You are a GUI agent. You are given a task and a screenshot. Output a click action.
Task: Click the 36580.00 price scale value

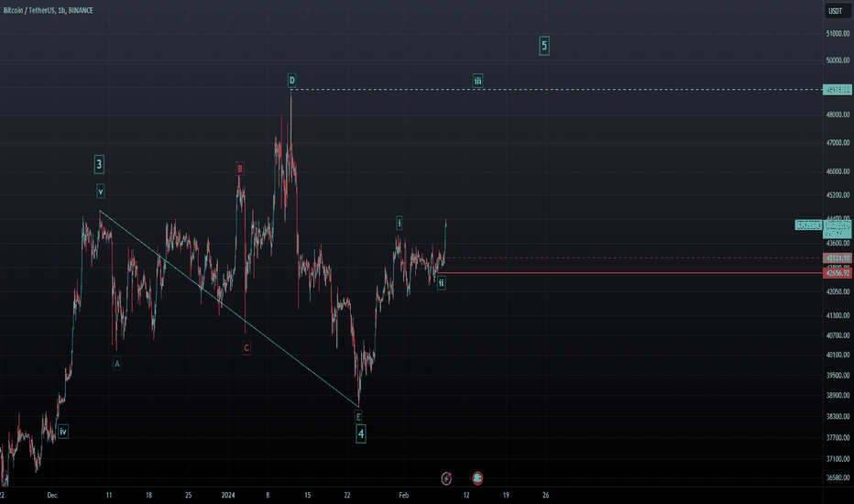838,477
